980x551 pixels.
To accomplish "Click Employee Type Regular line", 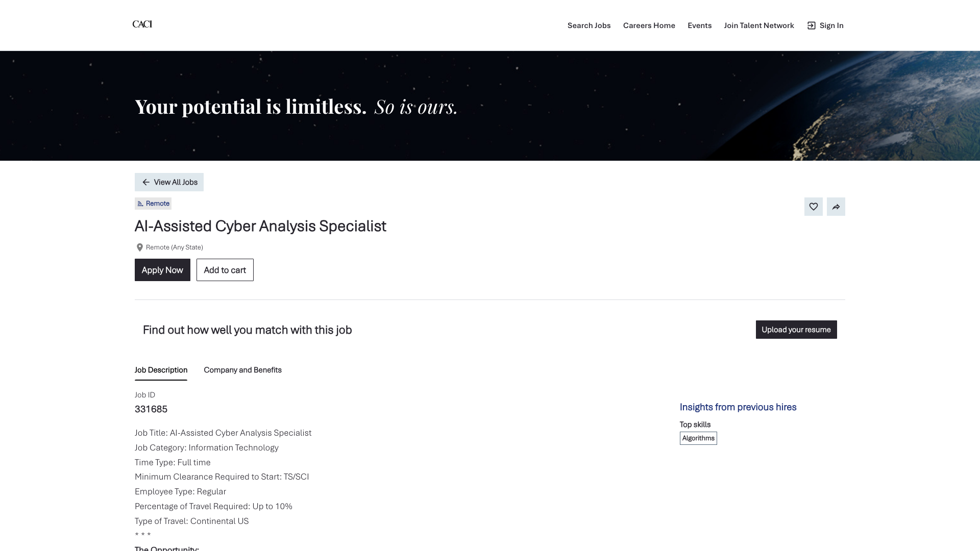I will click(x=180, y=491).
